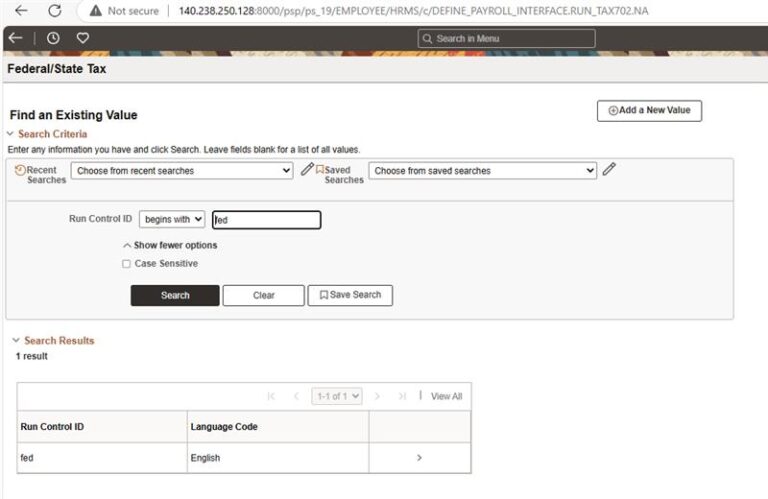Open the 'Choose from saved searches' dropdown
The height and width of the screenshot is (499, 768).
(x=482, y=171)
